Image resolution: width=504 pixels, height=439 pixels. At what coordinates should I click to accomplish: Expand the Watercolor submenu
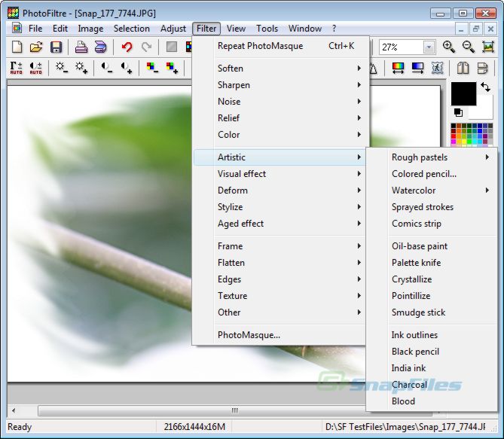pyautogui.click(x=432, y=191)
